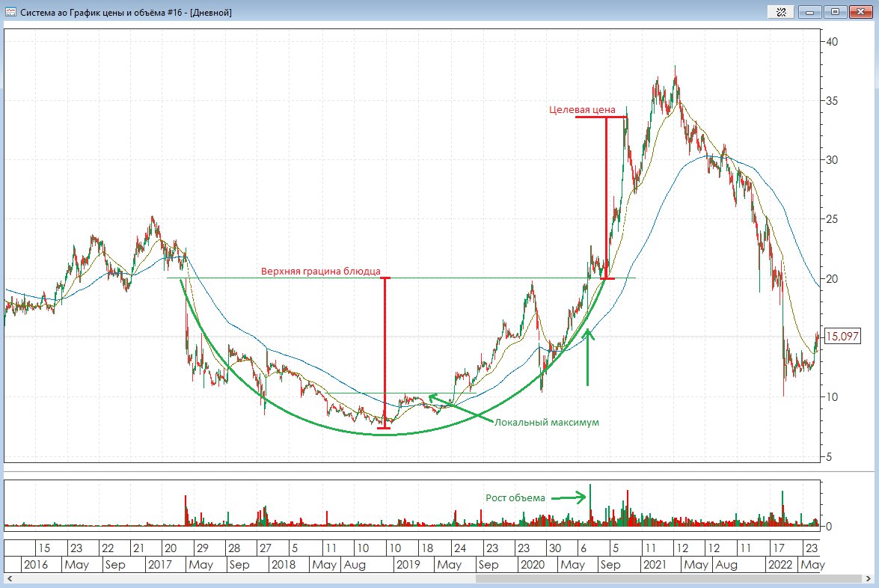This screenshot has width=879, height=588.
Task: Close the chart window with red X
Action: [x=863, y=11]
